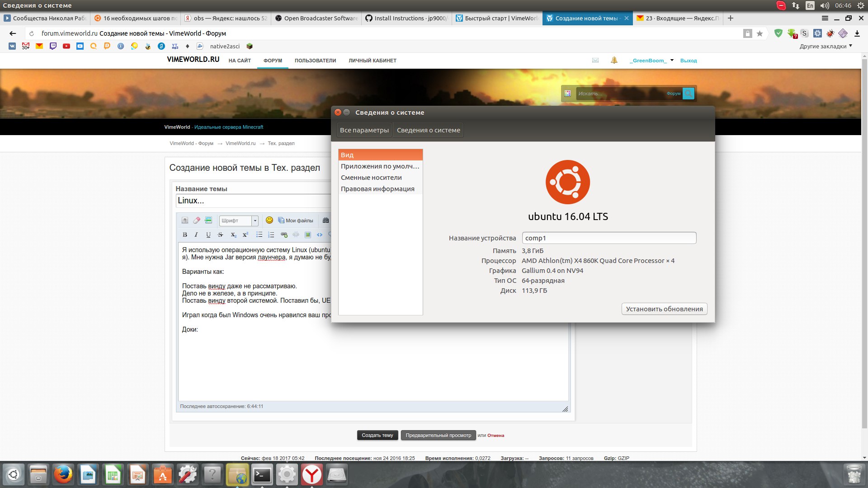868x488 pixels.
Task: Switch to Install Instructions GitHub tab
Action: [406, 18]
